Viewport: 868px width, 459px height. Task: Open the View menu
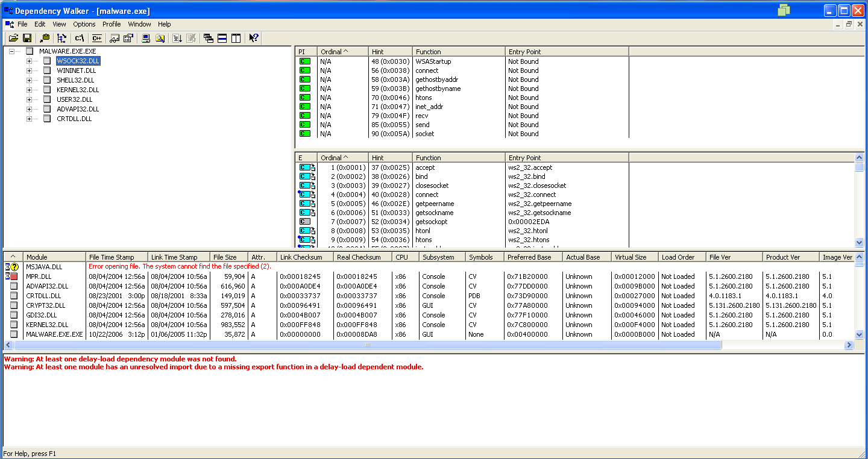pos(59,24)
